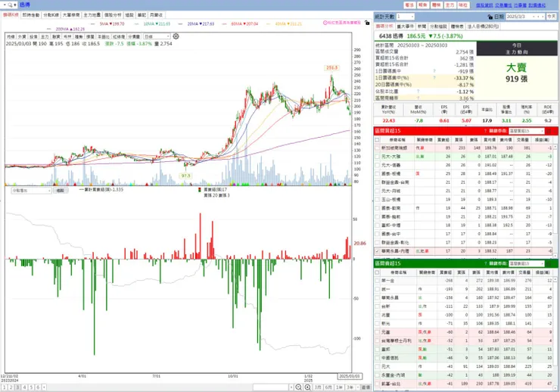
Task: Click the stock search magnifier icon
Action: tap(10, 5)
